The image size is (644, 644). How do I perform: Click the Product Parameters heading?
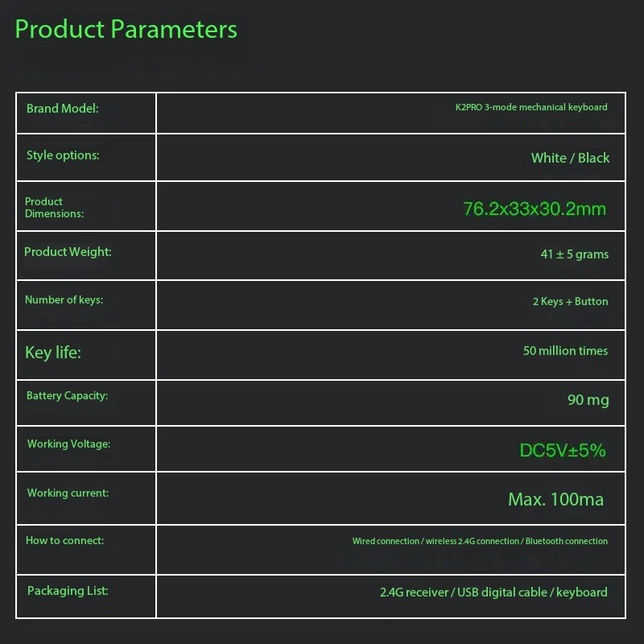click(x=126, y=30)
